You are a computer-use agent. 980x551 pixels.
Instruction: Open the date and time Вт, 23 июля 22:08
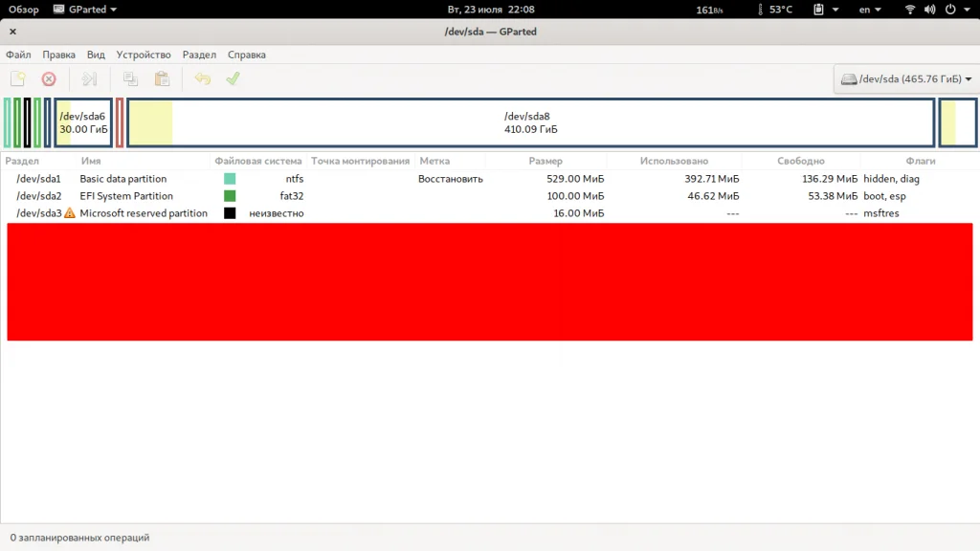tap(491, 10)
